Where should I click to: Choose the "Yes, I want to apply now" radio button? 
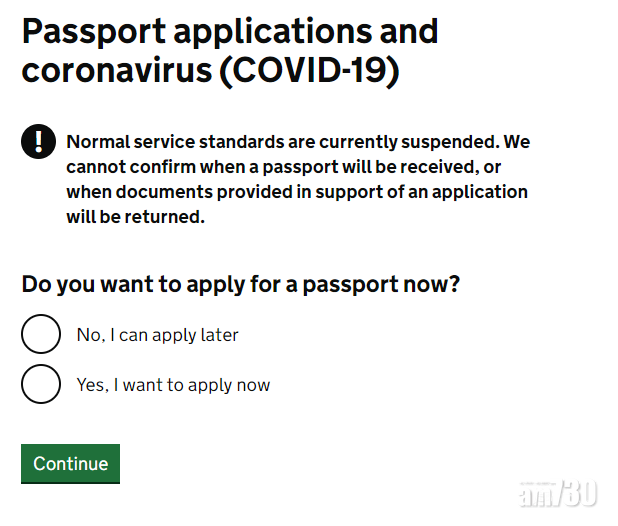(41, 384)
